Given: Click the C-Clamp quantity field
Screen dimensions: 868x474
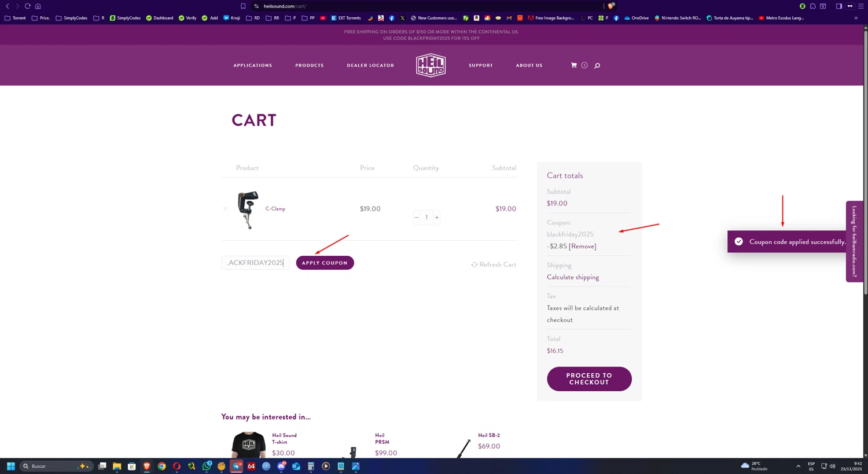Looking at the screenshot, I should coord(426,218).
